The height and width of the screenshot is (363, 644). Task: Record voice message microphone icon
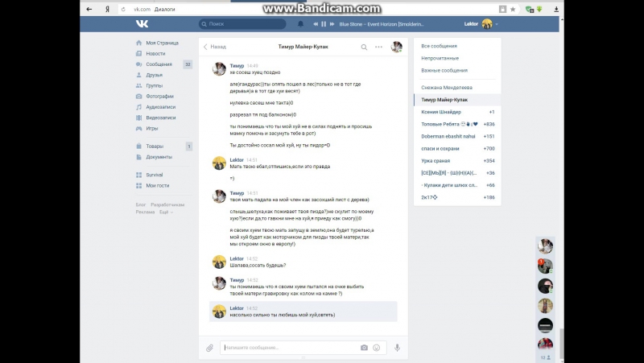tap(397, 348)
